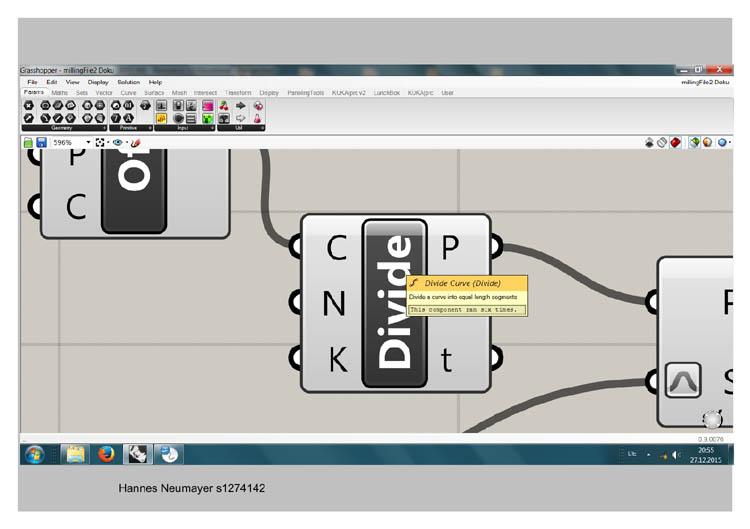Open the File menu
This screenshot has height=529, width=750.
pyautogui.click(x=32, y=82)
